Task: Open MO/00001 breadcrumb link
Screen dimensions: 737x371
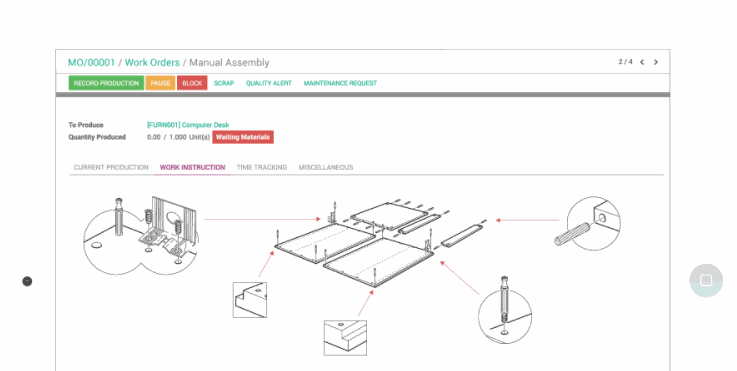Action: pos(92,63)
